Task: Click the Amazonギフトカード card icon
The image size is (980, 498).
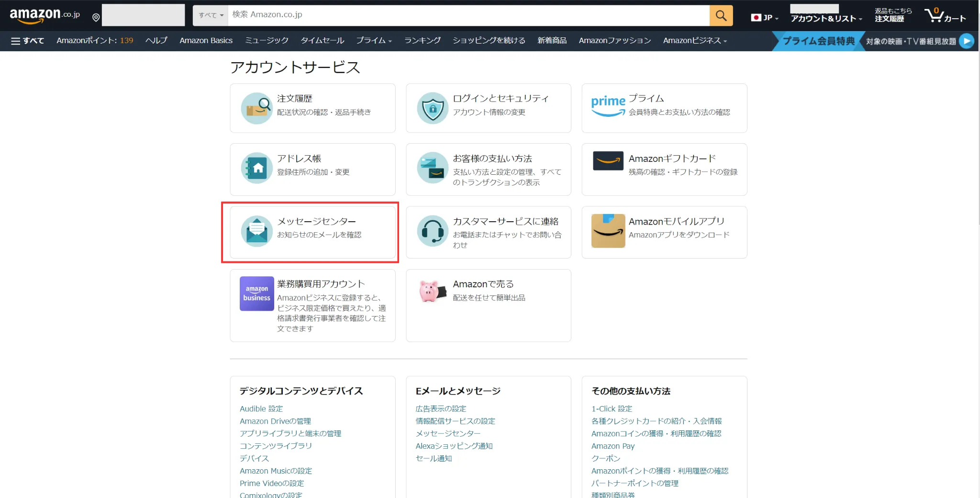Action: point(608,161)
